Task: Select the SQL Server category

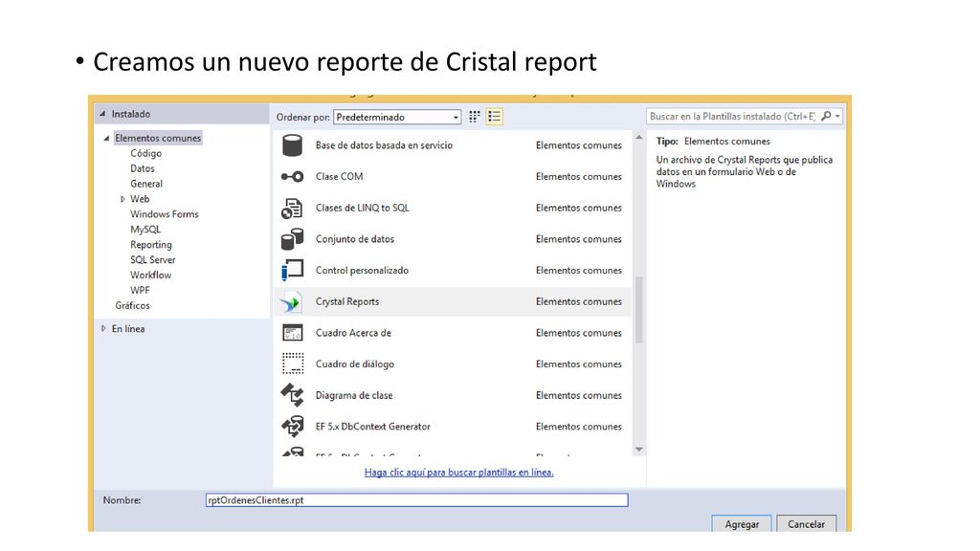Action: click(153, 260)
